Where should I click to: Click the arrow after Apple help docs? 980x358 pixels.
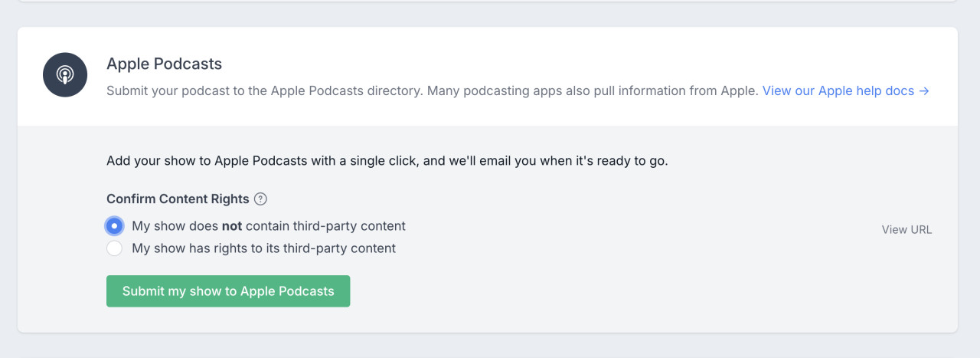(x=924, y=90)
